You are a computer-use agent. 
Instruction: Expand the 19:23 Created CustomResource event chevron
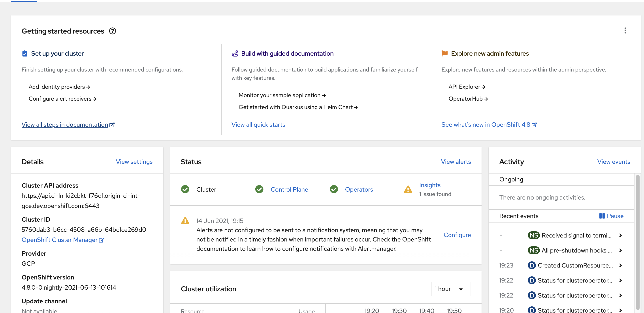tap(621, 265)
